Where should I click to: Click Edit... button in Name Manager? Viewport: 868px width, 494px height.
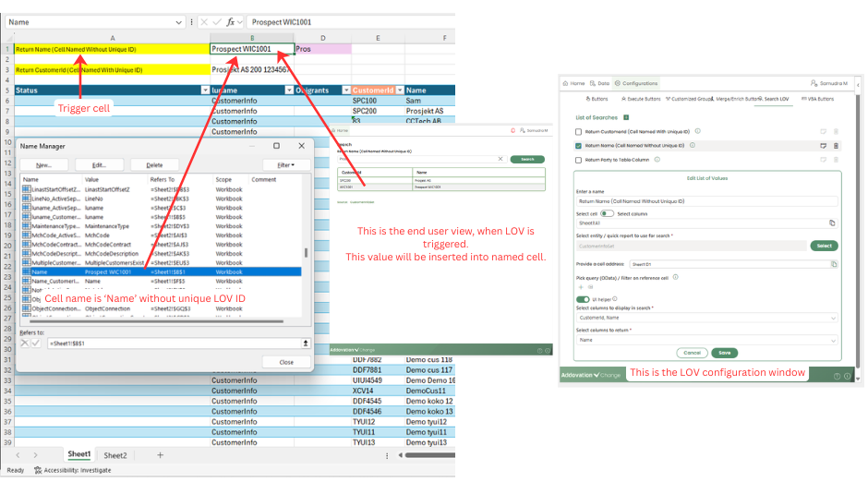tap(99, 164)
